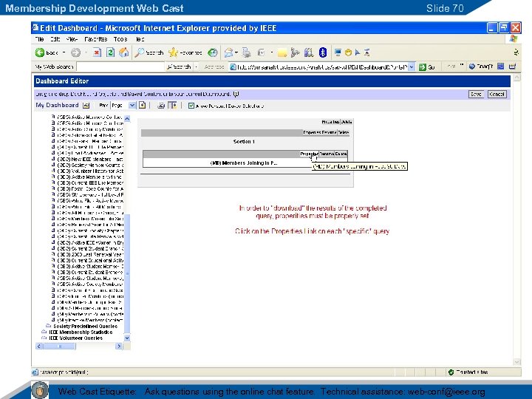The height and width of the screenshot is (399, 532).
Task: Open the Back button history dropdown arrow
Action: (64, 52)
